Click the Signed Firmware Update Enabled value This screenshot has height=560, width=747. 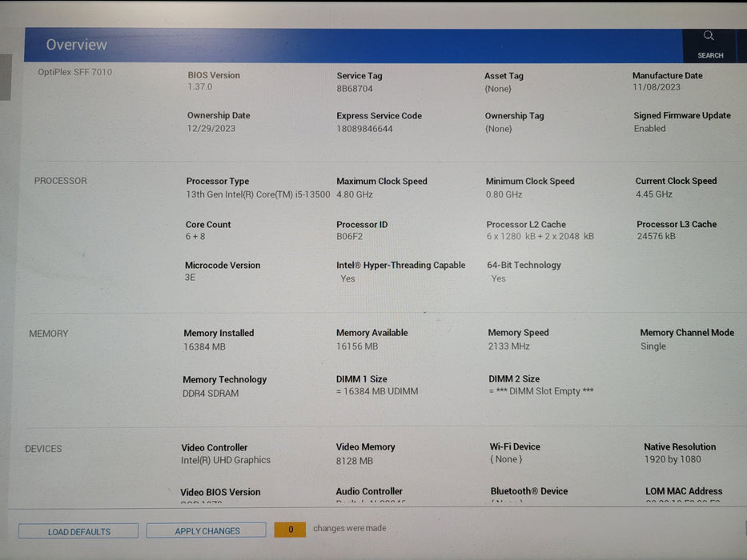point(650,129)
